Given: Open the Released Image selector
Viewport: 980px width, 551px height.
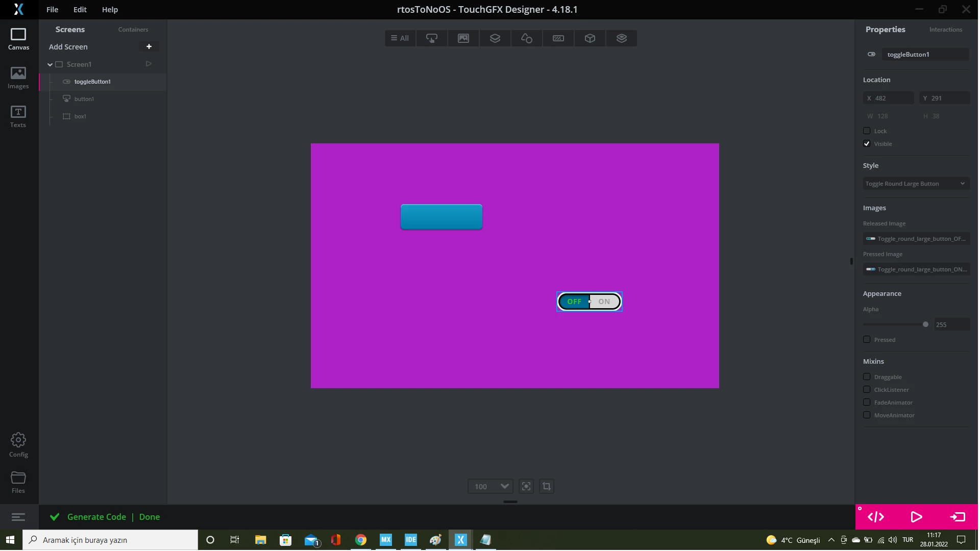Looking at the screenshot, I should 916,239.
